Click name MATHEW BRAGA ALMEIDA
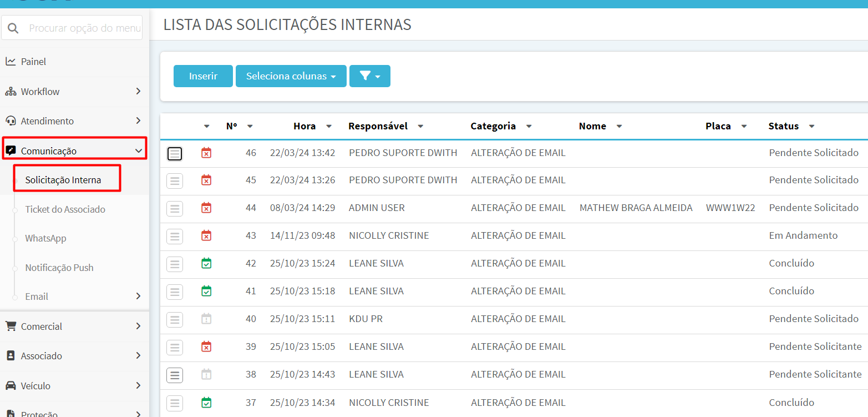The width and height of the screenshot is (868, 417). pyautogui.click(x=636, y=208)
